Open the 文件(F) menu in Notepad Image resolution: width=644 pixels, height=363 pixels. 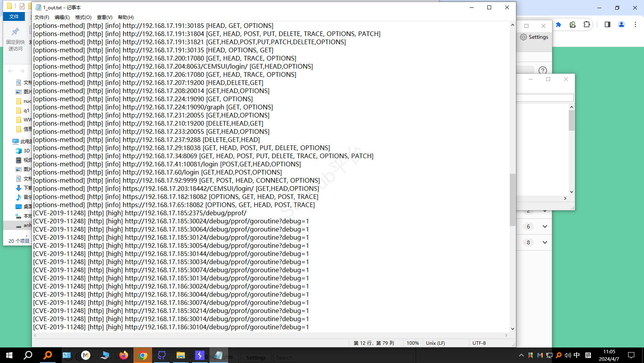pos(42,17)
